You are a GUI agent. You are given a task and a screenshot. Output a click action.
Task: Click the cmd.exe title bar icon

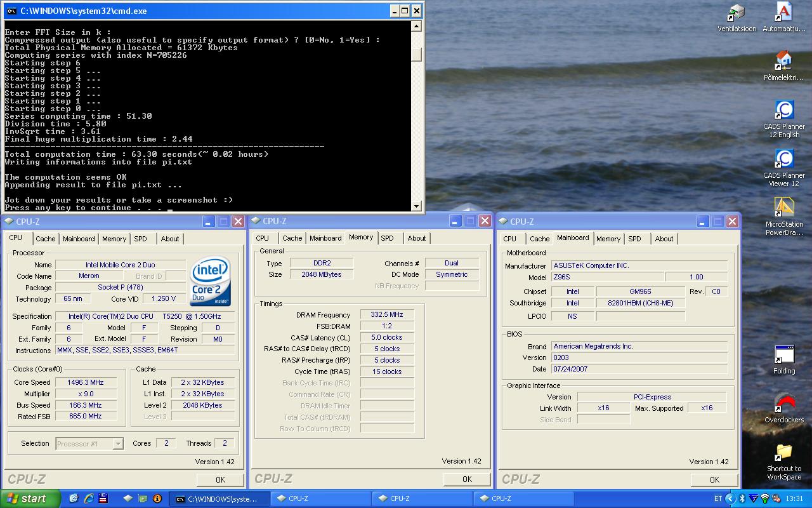click(x=11, y=11)
